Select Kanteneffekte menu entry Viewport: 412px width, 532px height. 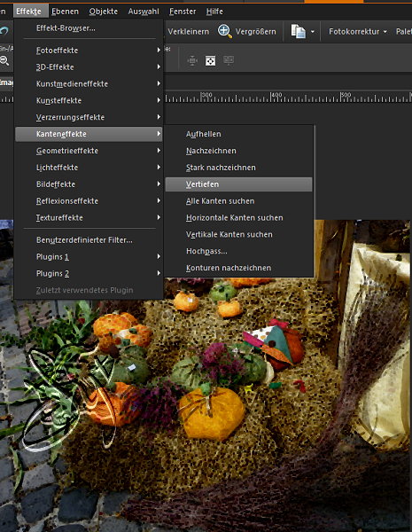(89, 134)
